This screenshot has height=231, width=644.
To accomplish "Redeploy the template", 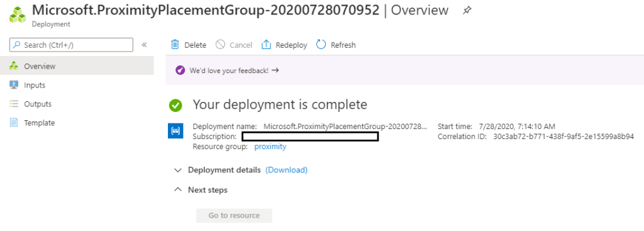I will (x=284, y=45).
